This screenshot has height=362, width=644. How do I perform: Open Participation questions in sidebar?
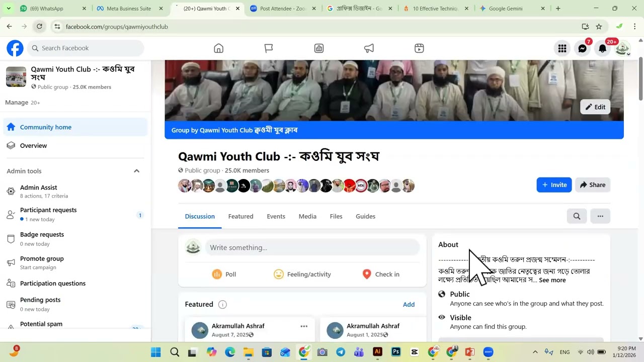pyautogui.click(x=75, y=284)
